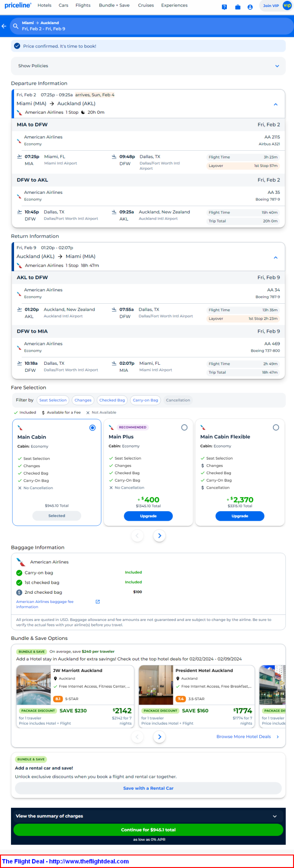Screen dimensions: 294x868
Task: Select the Main Plus fare radio button
Action: pos(184,427)
